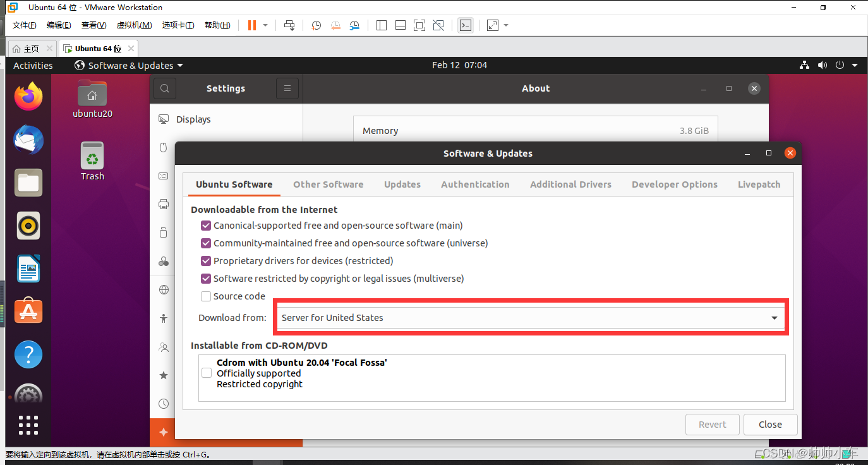The image size is (868, 465).
Task: Uncheck Software restricted by copyright (multiverse) checkbox
Action: (x=206, y=279)
